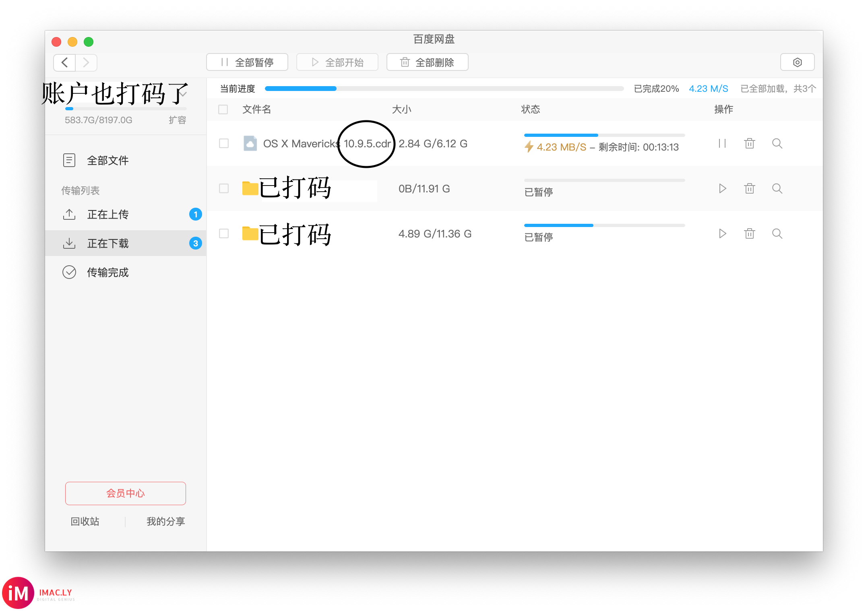This screenshot has height=611, width=868.
Task: Click the 4.23 M/S speed text in the header
Action: (x=709, y=89)
